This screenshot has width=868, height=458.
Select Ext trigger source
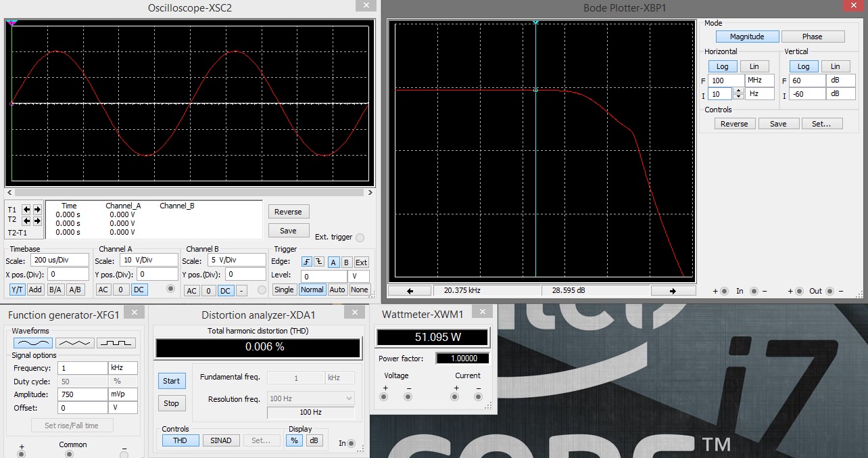coord(362,262)
